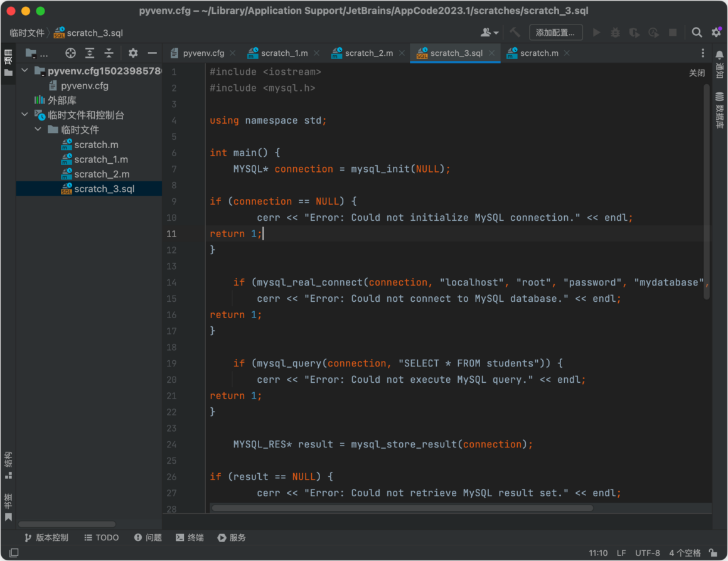Open notifications bell panel
This screenshot has height=561, width=728.
click(719, 64)
